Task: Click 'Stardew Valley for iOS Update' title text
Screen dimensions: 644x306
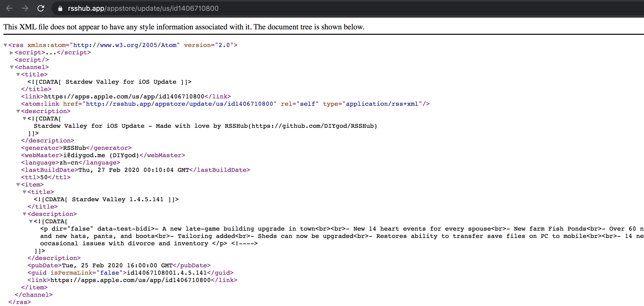Action: tap(121, 82)
